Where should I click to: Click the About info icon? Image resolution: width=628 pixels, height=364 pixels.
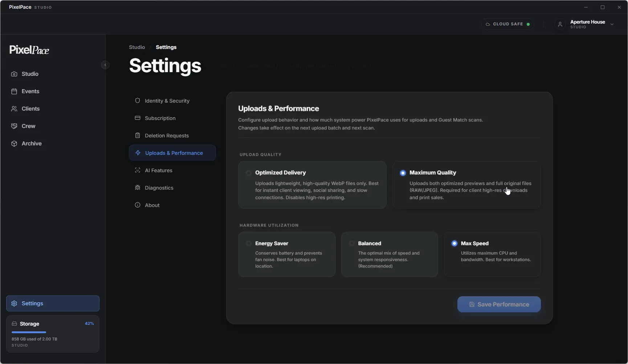click(x=138, y=205)
